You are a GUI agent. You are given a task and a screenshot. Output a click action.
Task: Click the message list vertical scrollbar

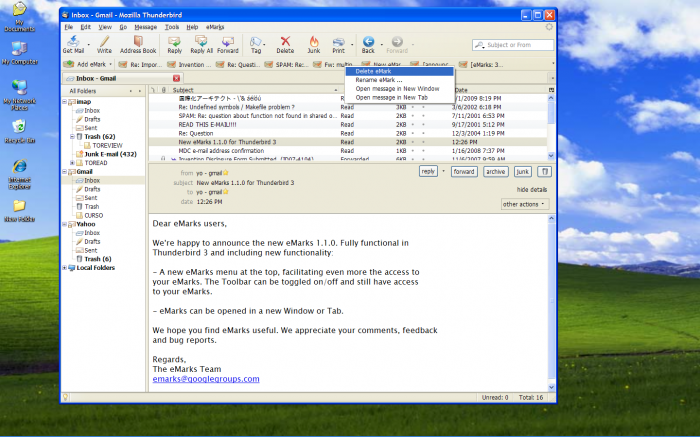click(x=551, y=127)
